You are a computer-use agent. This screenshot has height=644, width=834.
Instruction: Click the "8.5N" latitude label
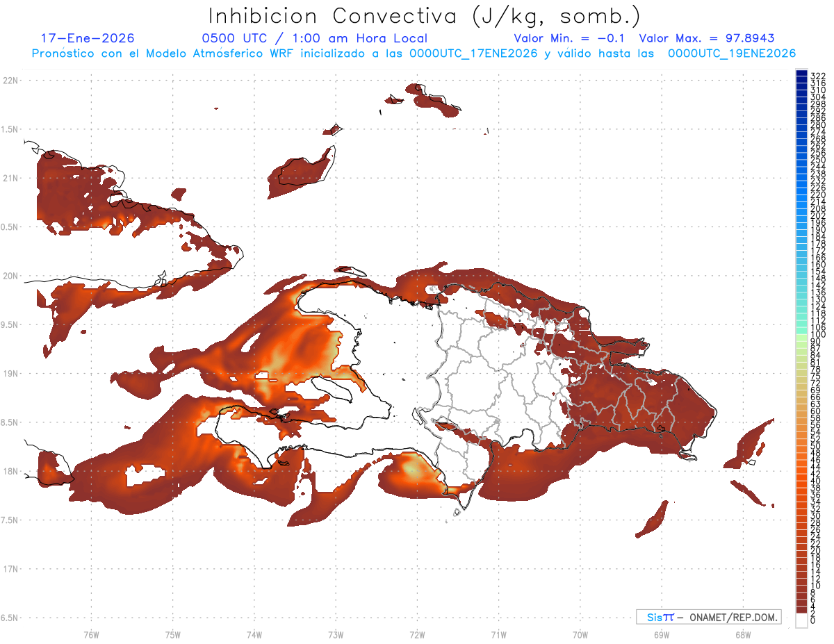9,422
